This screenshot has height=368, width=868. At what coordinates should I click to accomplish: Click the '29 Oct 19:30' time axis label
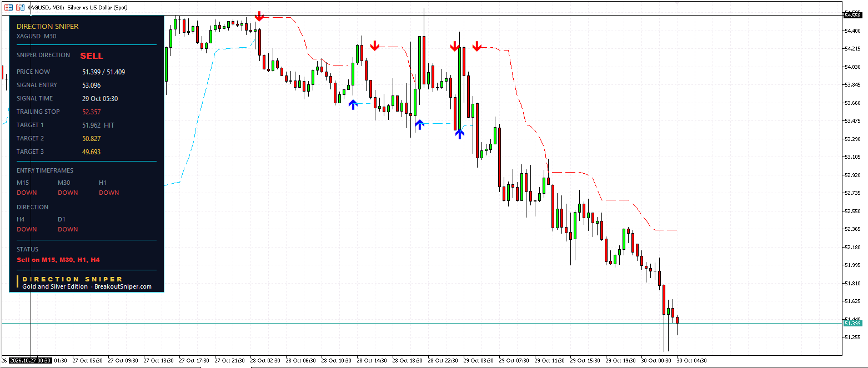point(620,360)
